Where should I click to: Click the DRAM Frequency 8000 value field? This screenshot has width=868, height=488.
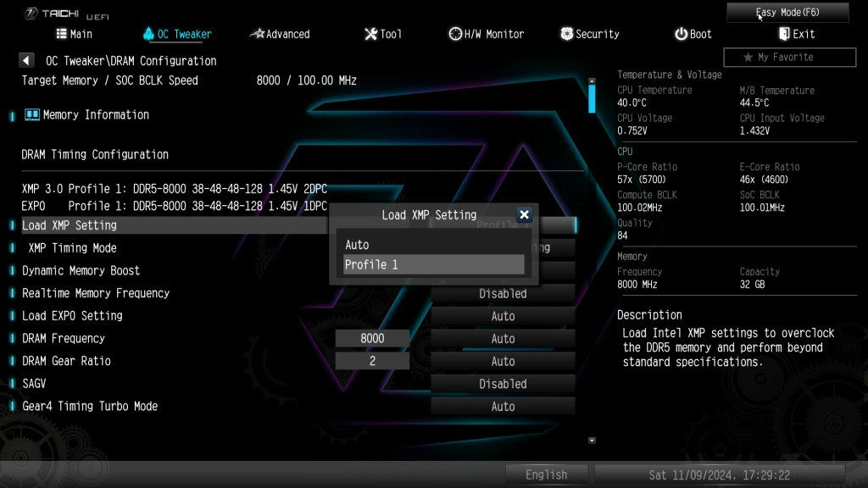[372, 339]
